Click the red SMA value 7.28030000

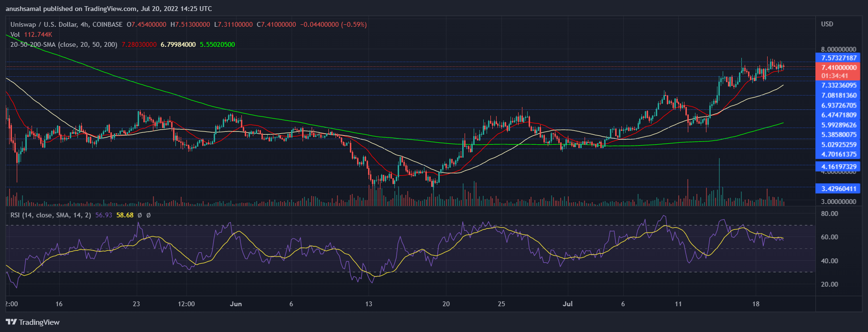[x=139, y=44]
